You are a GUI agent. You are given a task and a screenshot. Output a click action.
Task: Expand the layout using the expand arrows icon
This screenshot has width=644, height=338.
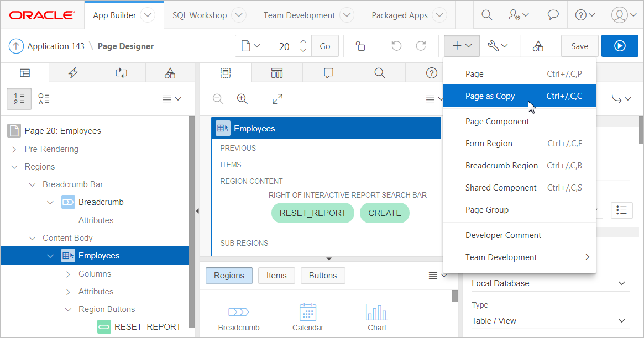click(x=278, y=99)
